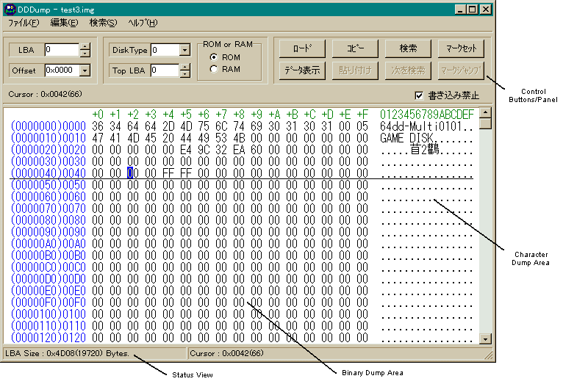
Task: Increment the LBA value with up spinner
Action: coord(85,46)
